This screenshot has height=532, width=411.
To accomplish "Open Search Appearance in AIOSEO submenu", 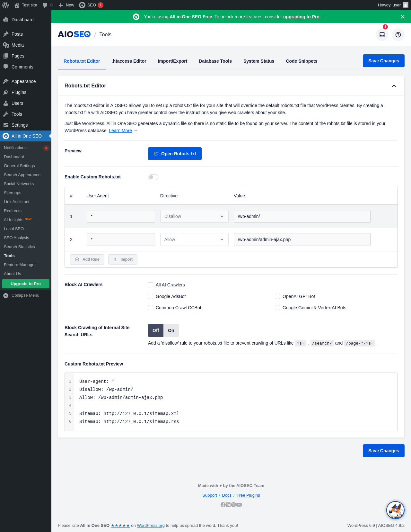I will 22,175.
